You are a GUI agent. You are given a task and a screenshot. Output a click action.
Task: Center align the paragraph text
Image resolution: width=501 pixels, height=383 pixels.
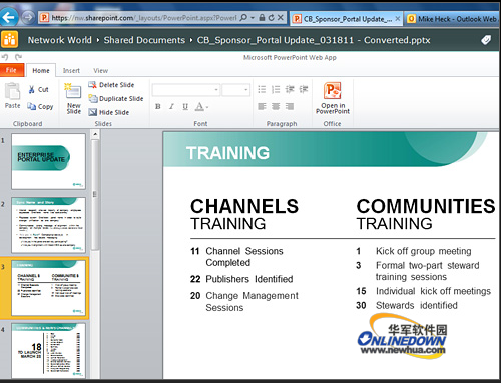pos(276,106)
